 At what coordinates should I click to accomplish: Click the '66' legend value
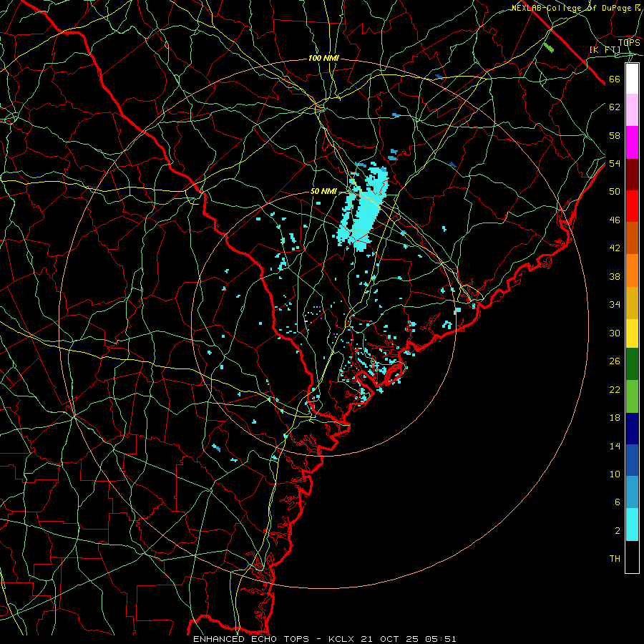tap(615, 79)
